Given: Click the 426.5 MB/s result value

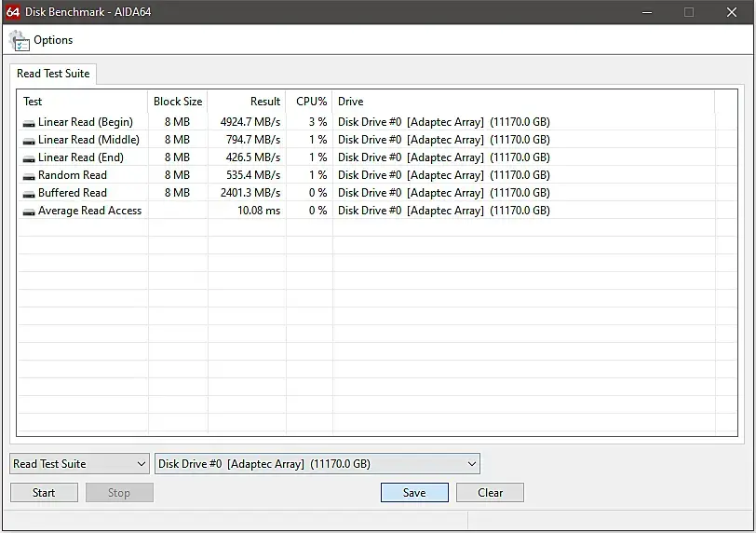Looking at the screenshot, I should coord(253,157).
